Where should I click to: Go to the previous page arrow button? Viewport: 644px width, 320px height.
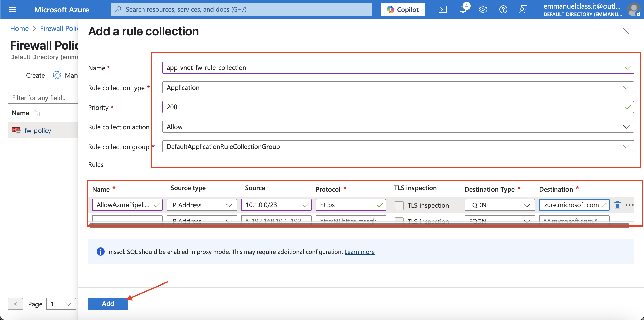point(15,304)
